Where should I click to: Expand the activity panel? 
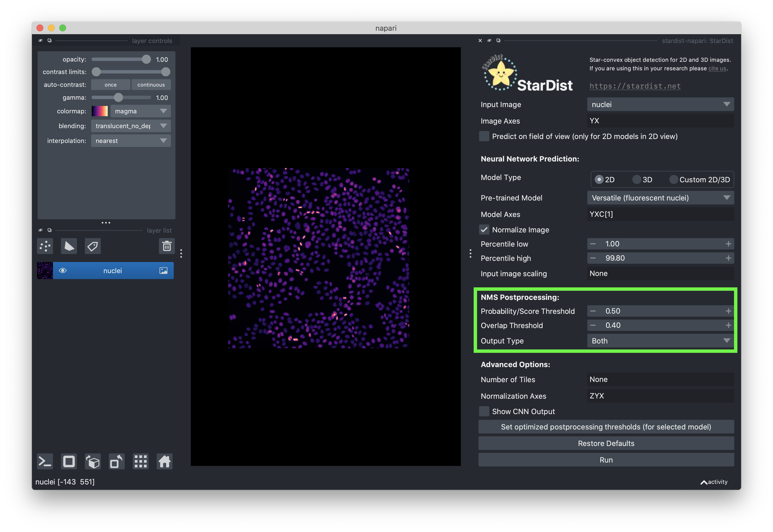point(714,482)
